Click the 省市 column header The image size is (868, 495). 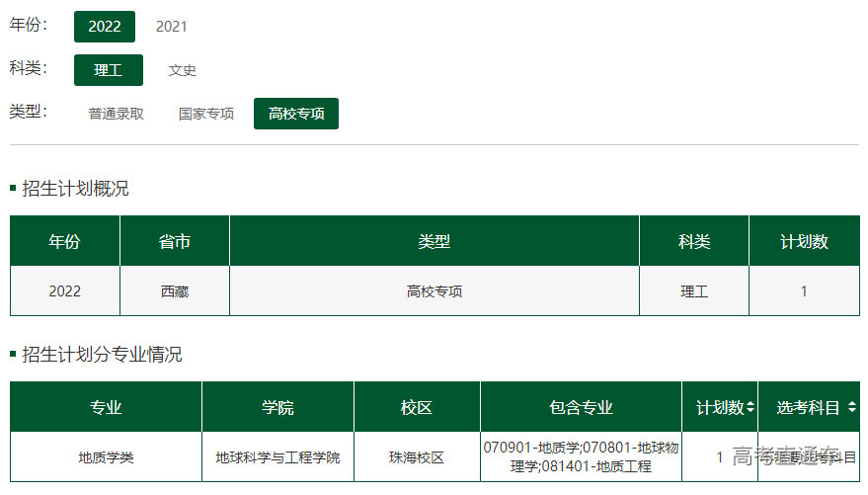175,241
